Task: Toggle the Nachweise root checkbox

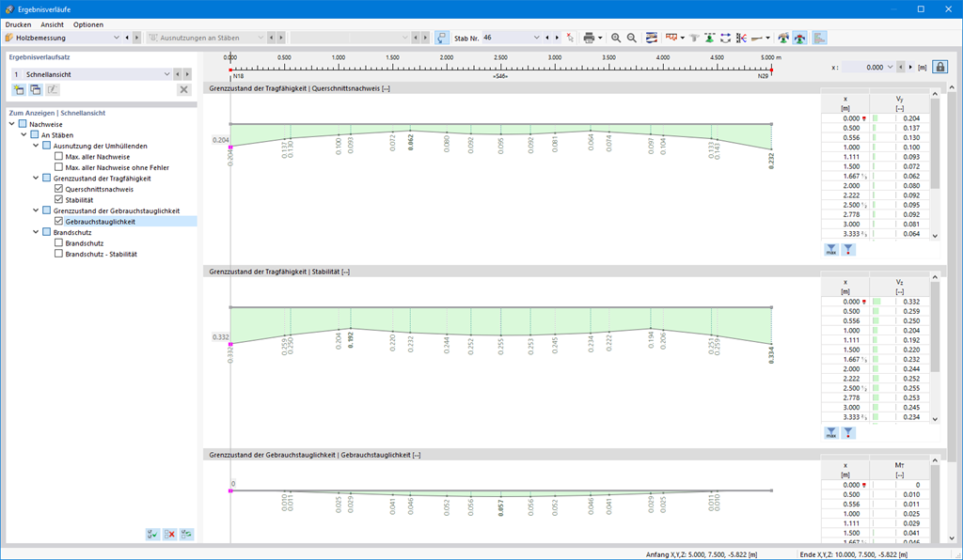Action: (x=23, y=124)
